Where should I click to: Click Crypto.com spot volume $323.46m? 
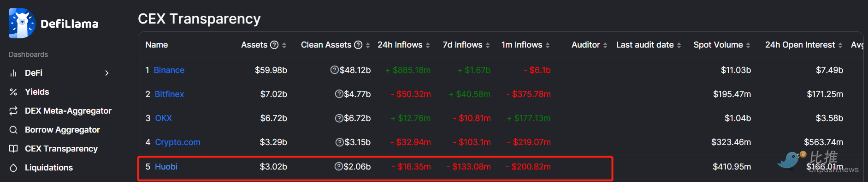(731, 142)
